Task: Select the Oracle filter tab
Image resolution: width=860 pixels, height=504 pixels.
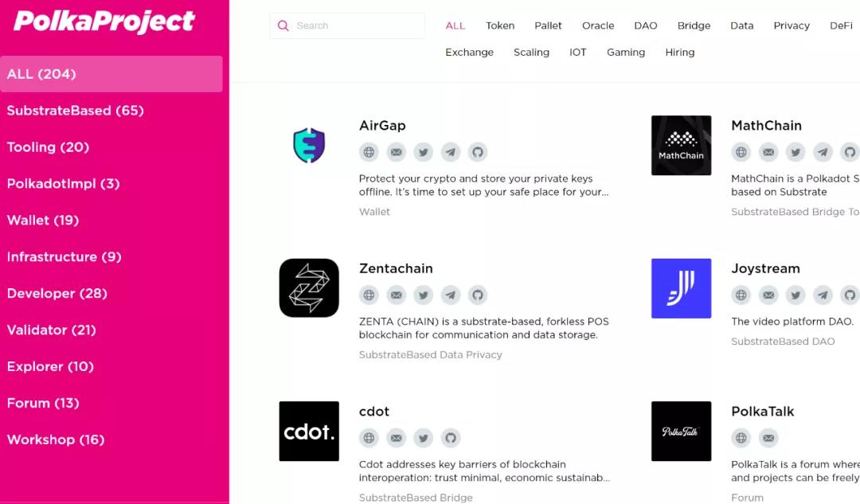Action: point(598,25)
